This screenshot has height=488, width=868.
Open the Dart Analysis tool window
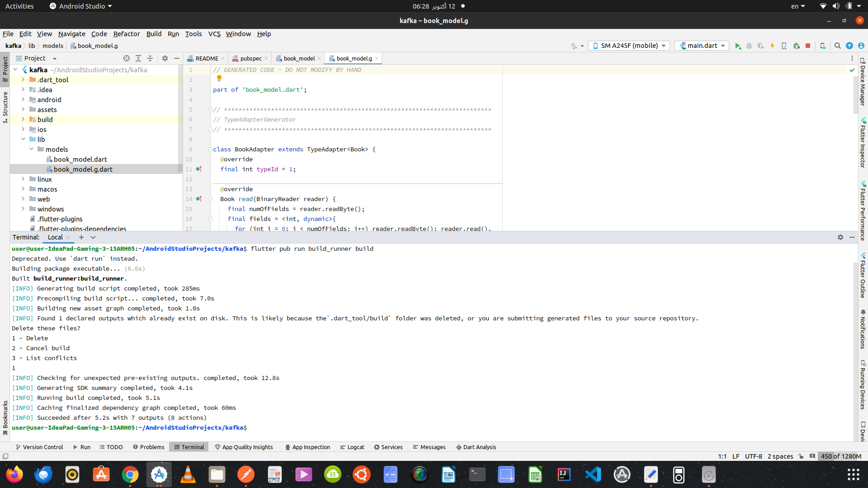click(476, 447)
